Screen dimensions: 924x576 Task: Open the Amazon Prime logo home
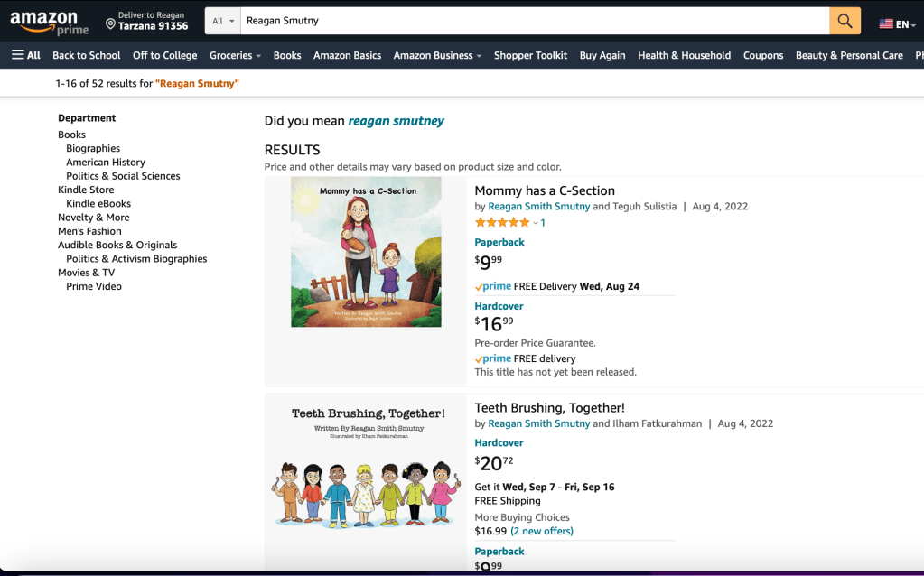coord(50,23)
